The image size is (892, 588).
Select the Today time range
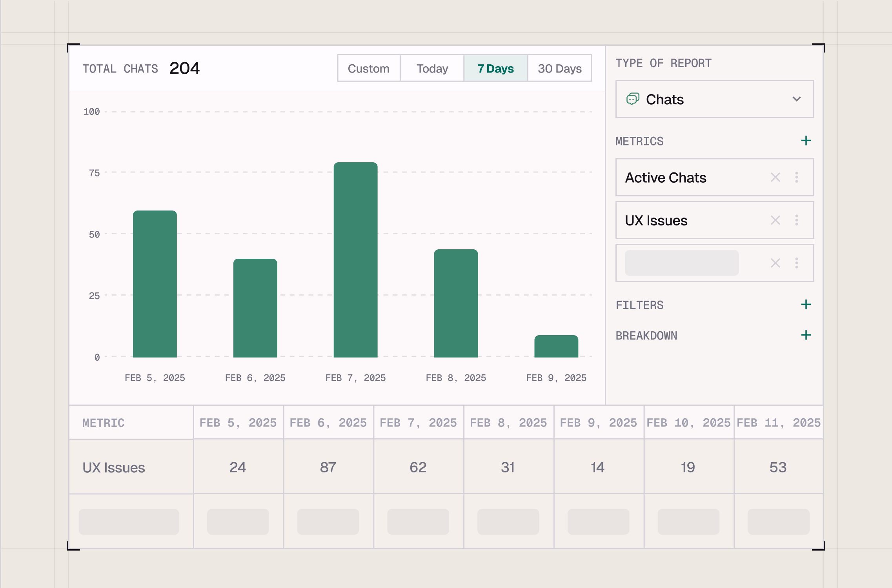(432, 69)
